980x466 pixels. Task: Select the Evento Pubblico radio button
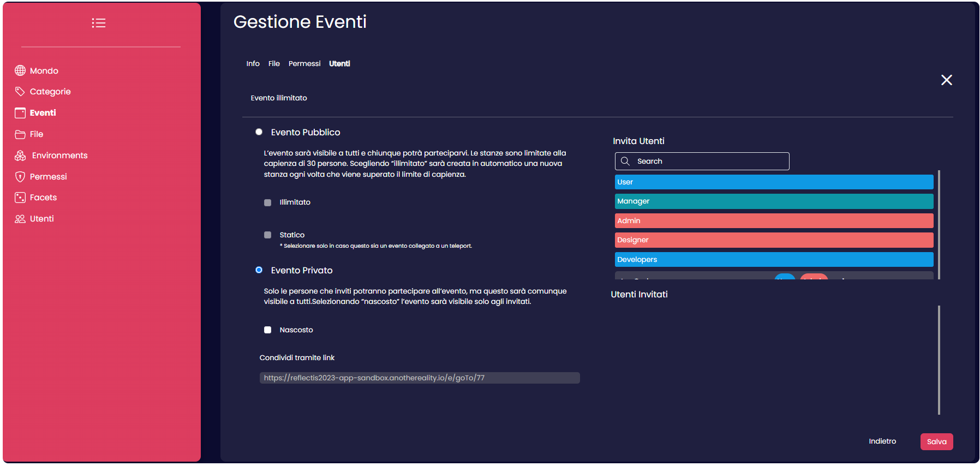pos(259,132)
